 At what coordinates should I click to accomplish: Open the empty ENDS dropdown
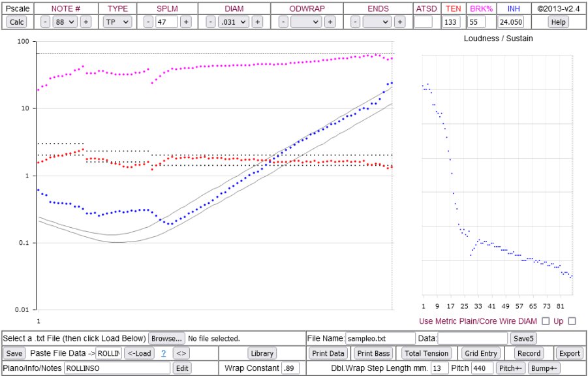(x=377, y=22)
